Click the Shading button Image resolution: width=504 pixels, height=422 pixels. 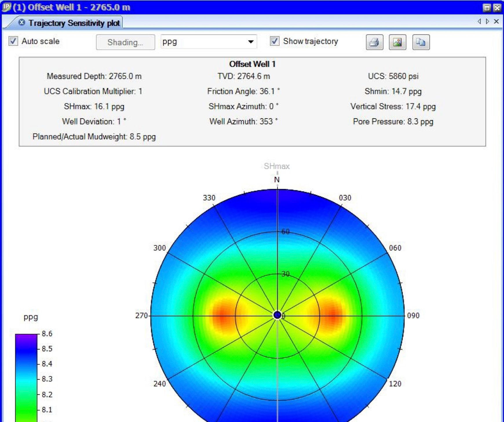(125, 42)
